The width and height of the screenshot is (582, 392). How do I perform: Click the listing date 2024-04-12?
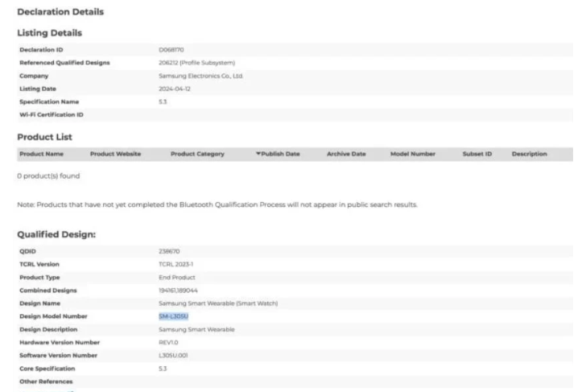click(175, 89)
